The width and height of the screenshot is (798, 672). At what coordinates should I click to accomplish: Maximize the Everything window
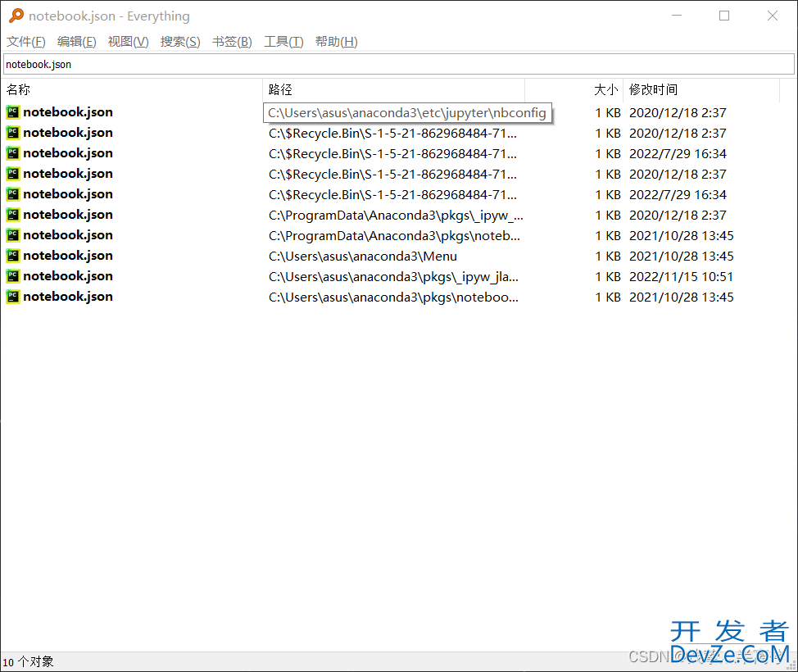724,16
